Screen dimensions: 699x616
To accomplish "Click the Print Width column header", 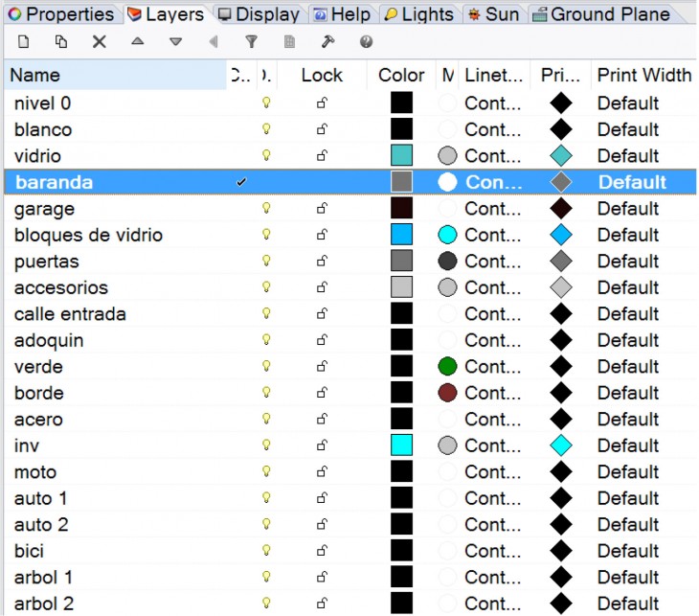I will 643,75.
